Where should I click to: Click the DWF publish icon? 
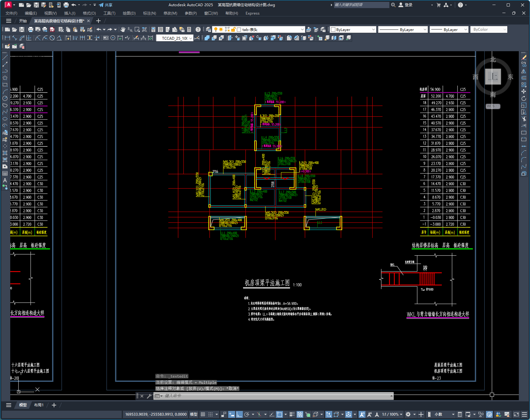click(52, 29)
